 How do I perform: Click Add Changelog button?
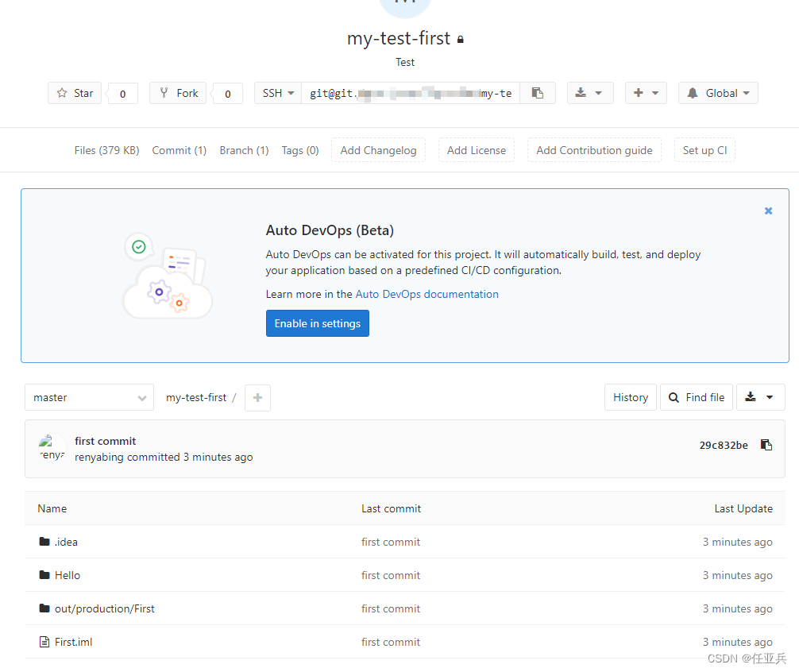coord(379,150)
